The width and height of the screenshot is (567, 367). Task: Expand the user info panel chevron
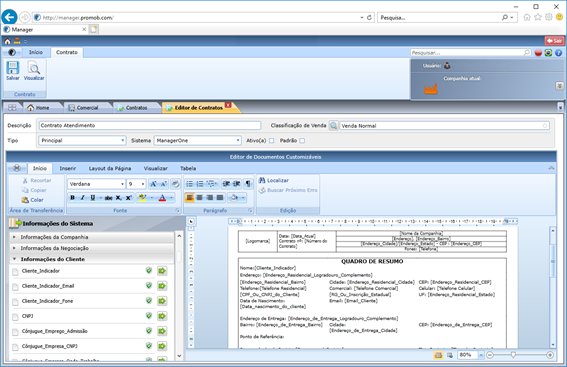(x=559, y=86)
